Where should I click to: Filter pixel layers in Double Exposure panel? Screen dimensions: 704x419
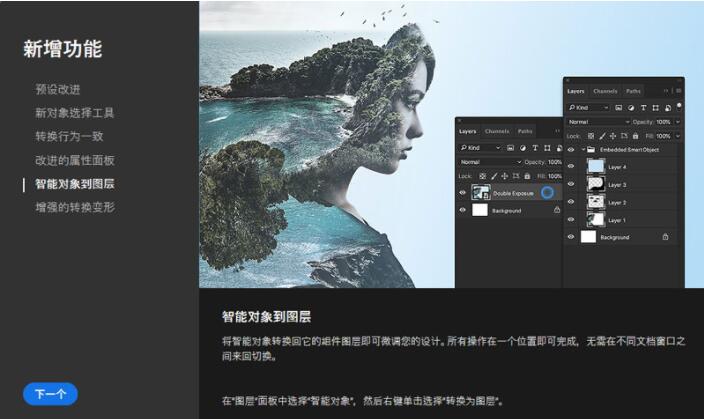510,148
